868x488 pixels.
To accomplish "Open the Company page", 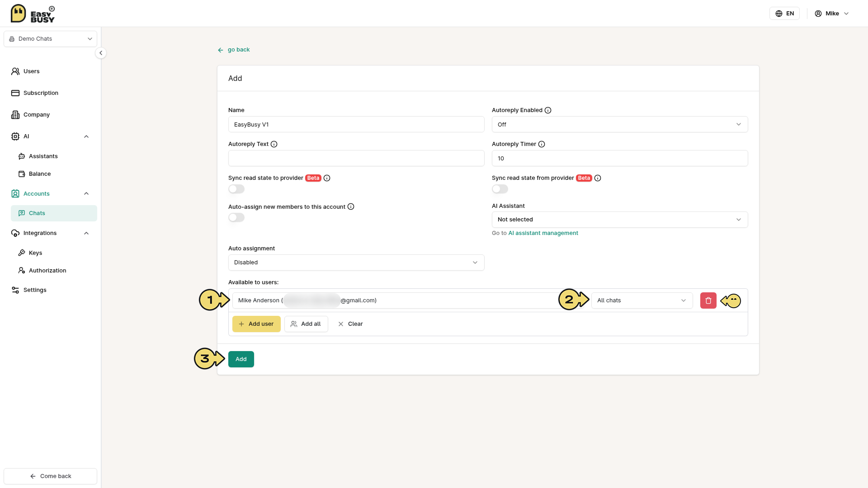I will 51,115.
